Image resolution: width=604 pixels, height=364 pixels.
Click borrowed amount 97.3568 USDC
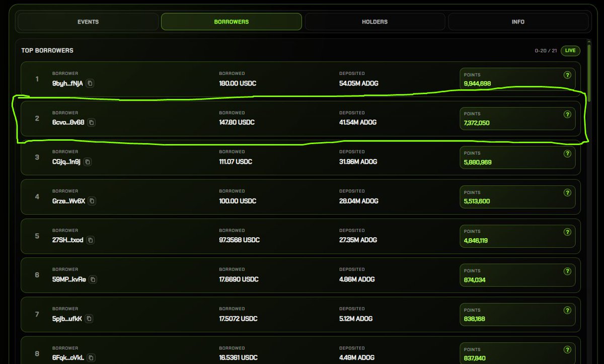click(240, 240)
